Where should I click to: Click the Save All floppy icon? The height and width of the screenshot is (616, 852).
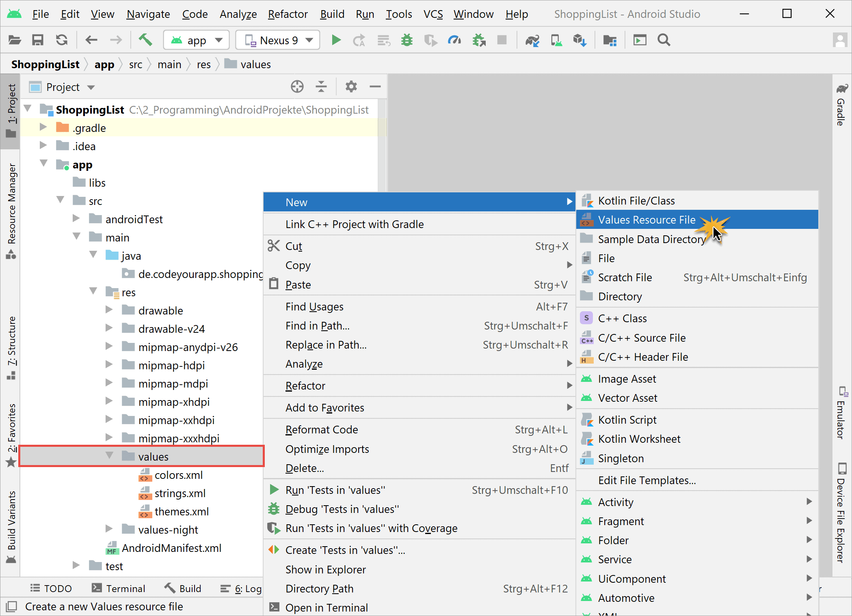38,40
